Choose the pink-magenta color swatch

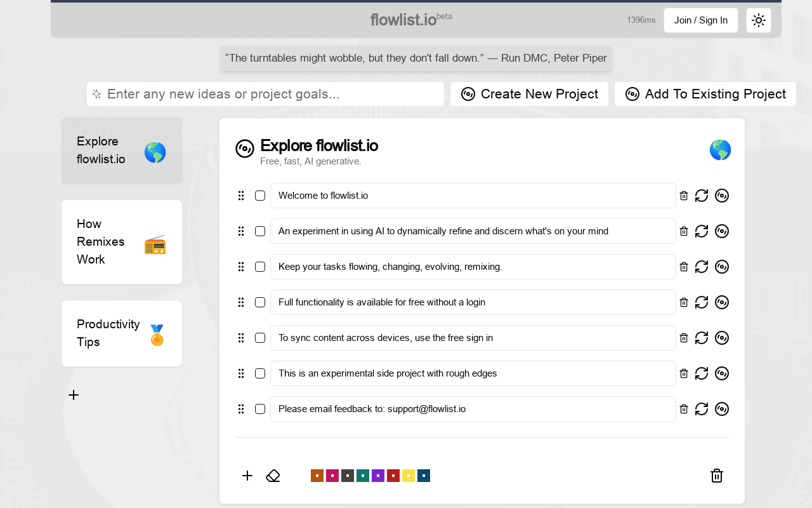pyautogui.click(x=332, y=476)
